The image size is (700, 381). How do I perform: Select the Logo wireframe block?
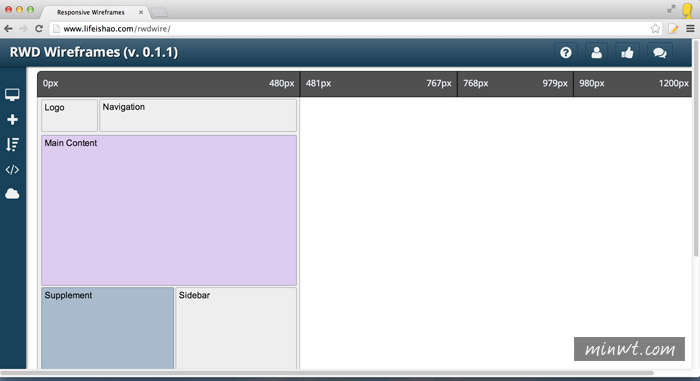click(x=69, y=115)
